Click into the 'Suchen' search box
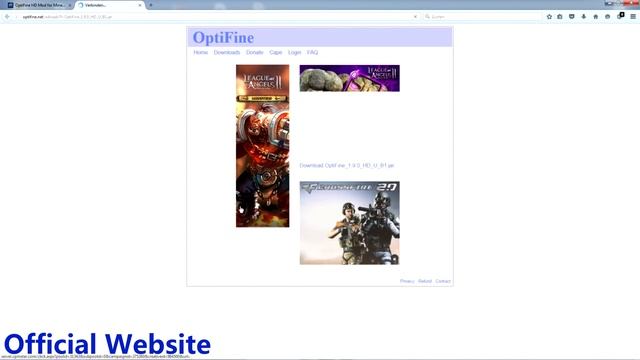640x360 pixels. coord(482,17)
